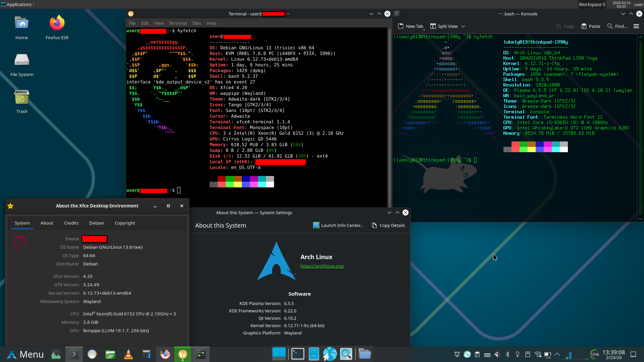Open the clipboard tray icon
644x362 pixels.
[477, 354]
